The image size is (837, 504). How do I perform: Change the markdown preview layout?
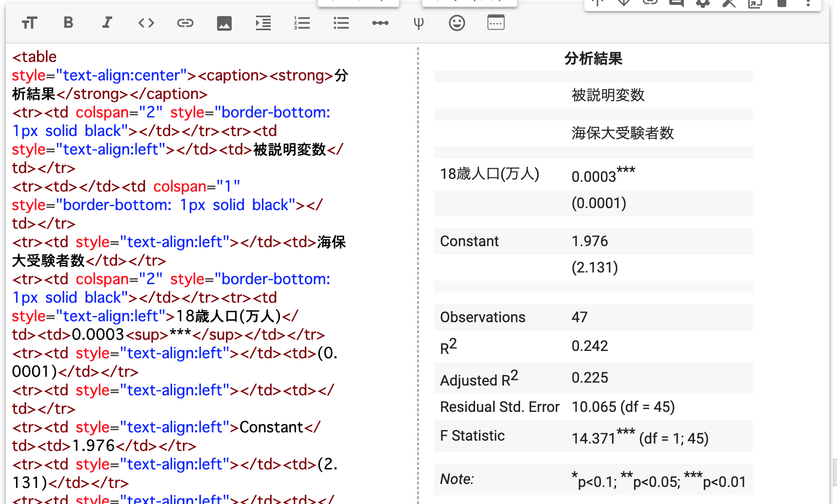pyautogui.click(x=496, y=23)
